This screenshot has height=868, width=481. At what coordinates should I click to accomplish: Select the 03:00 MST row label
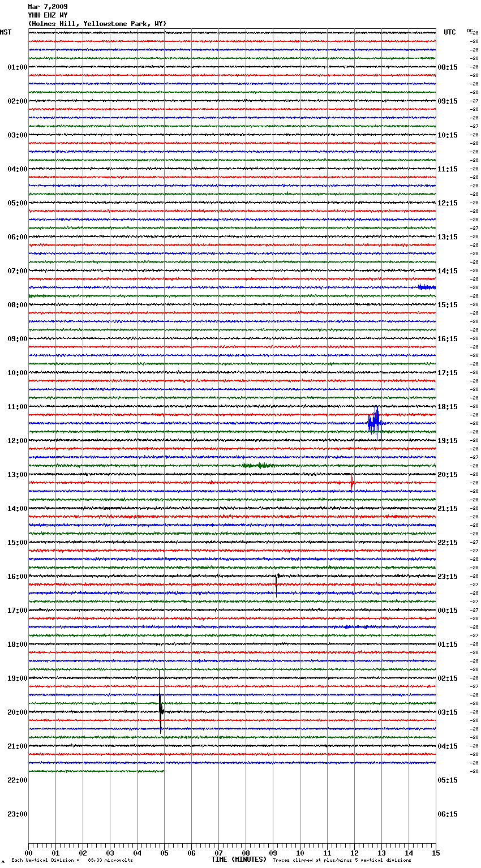click(18, 135)
